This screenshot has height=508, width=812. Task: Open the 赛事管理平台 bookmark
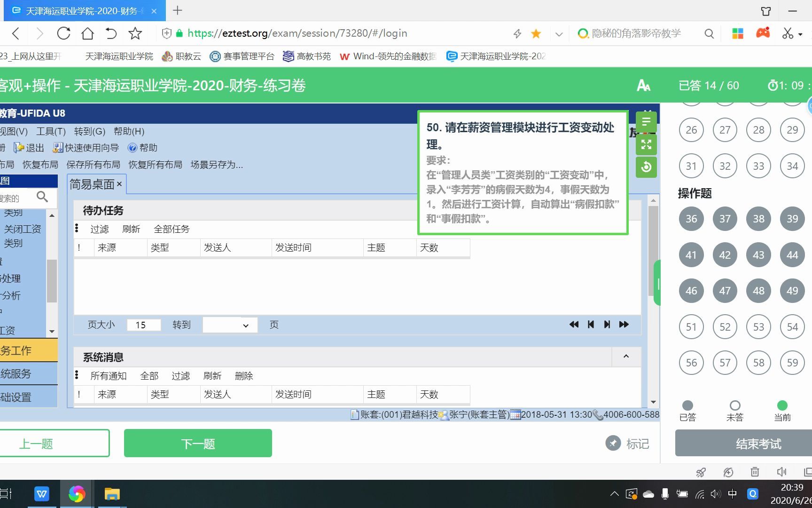[x=242, y=56]
